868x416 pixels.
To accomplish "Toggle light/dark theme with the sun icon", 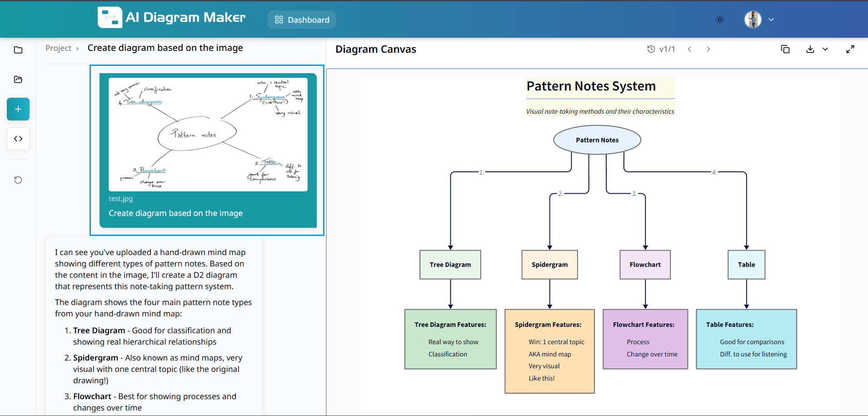I will tap(719, 20).
